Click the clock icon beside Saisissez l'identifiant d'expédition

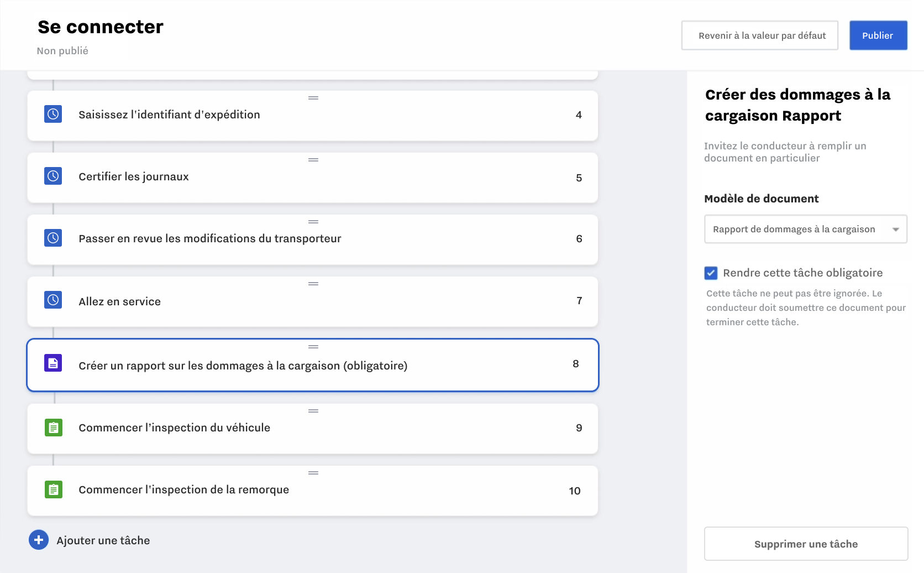pyautogui.click(x=53, y=114)
